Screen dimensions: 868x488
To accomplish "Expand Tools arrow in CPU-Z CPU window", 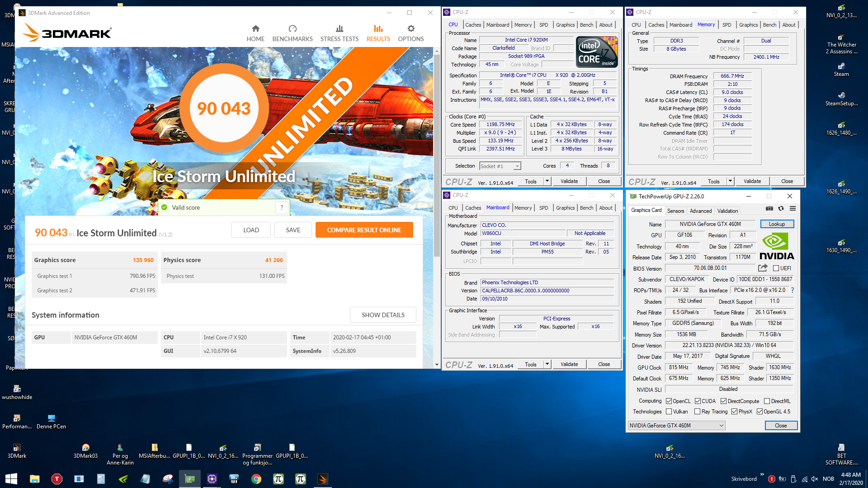I will (x=547, y=181).
